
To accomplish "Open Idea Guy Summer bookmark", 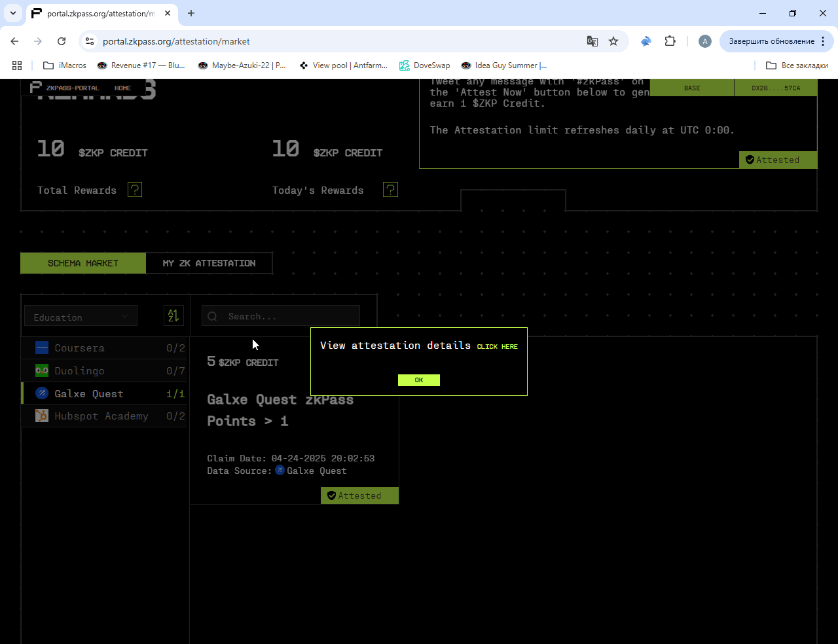I will [x=504, y=65].
